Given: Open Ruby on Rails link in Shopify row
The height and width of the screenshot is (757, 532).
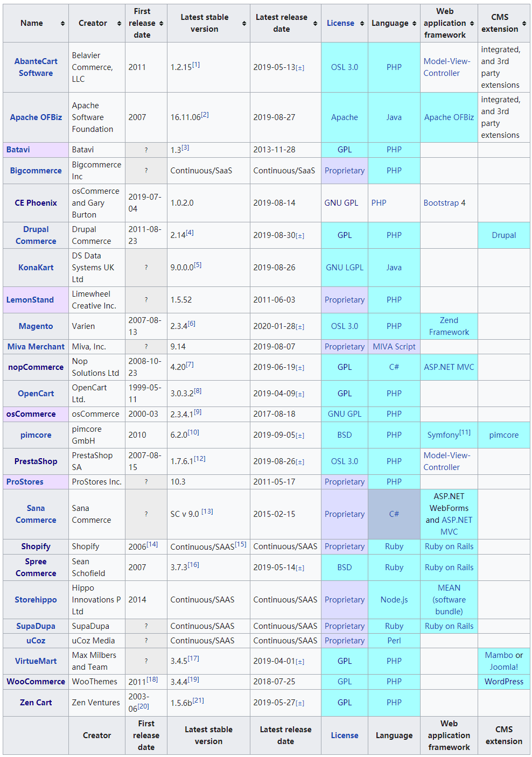Looking at the screenshot, I should click(x=449, y=546).
